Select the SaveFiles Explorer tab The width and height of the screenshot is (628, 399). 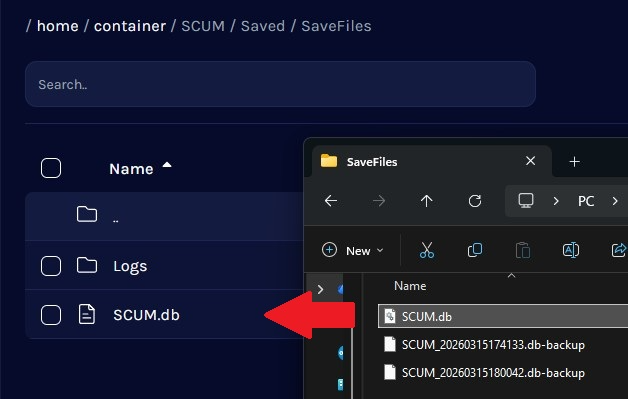pos(432,161)
